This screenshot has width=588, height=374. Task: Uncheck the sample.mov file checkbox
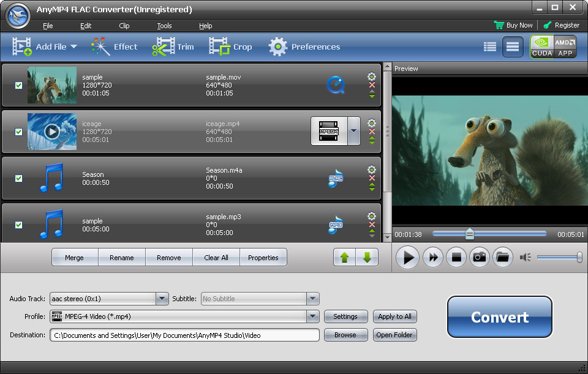(19, 86)
